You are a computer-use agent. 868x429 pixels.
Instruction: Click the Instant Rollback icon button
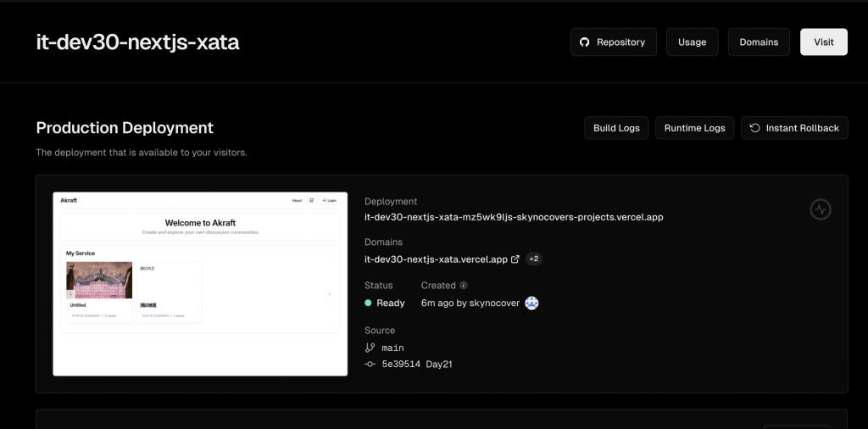click(x=755, y=128)
